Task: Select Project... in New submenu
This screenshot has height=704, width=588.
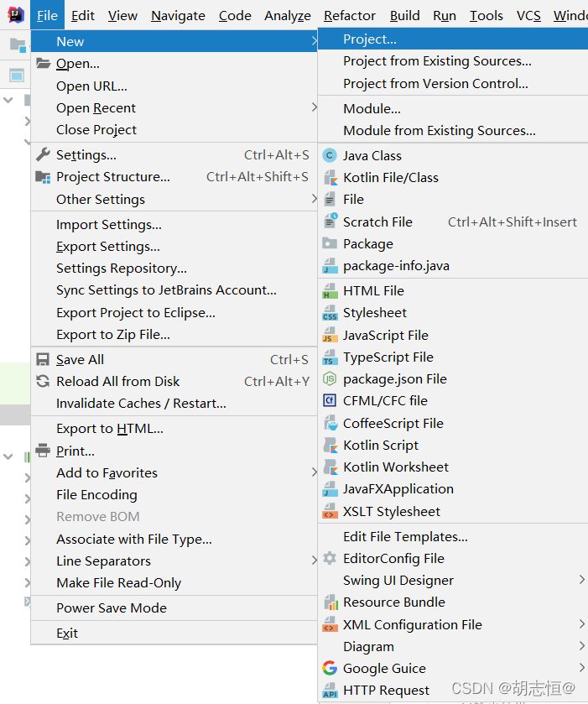Action: pos(453,39)
